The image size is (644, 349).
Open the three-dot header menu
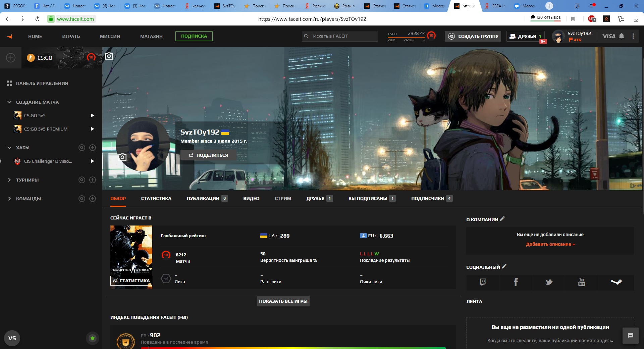(633, 36)
